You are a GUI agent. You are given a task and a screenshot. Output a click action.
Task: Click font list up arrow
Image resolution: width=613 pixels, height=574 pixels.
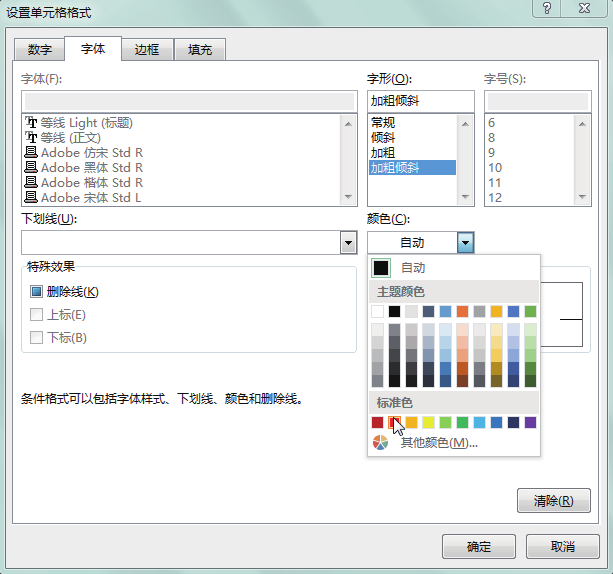(x=348, y=124)
